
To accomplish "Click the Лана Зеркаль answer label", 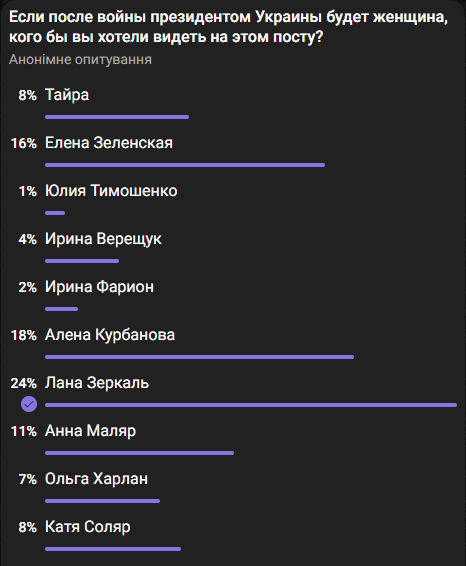I will (97, 383).
